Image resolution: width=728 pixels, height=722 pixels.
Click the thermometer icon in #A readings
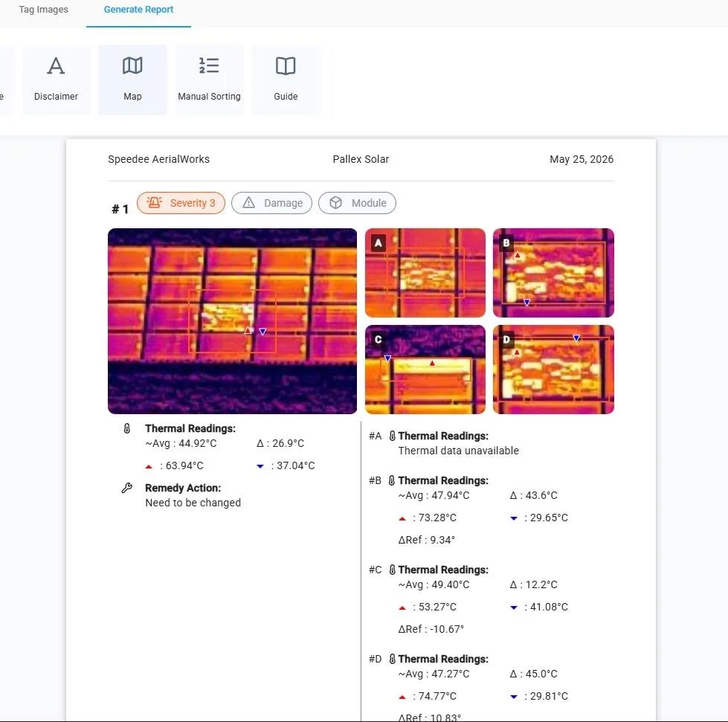pos(393,436)
